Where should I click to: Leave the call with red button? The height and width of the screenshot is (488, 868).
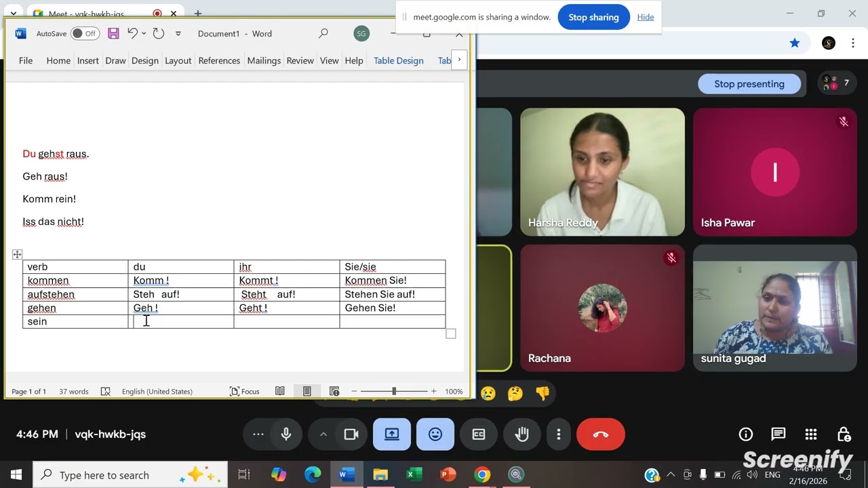[x=601, y=434]
